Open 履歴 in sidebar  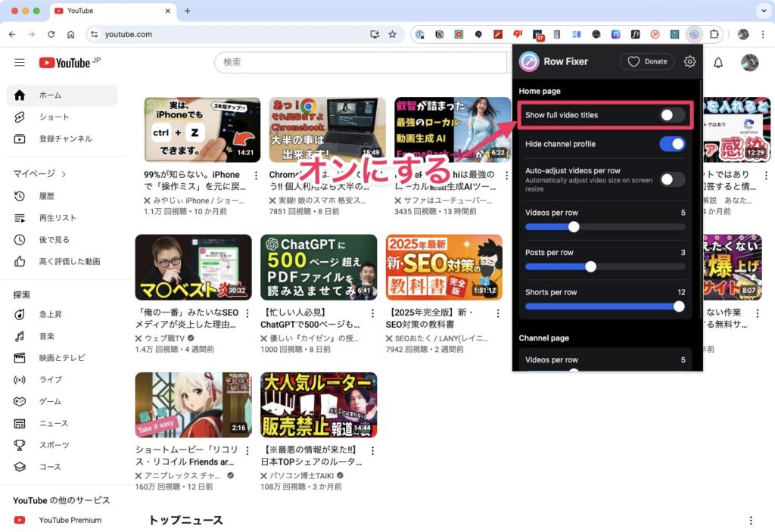point(62,196)
